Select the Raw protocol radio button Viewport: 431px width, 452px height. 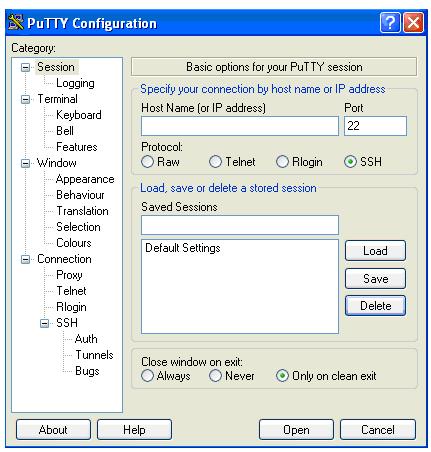coord(147,162)
